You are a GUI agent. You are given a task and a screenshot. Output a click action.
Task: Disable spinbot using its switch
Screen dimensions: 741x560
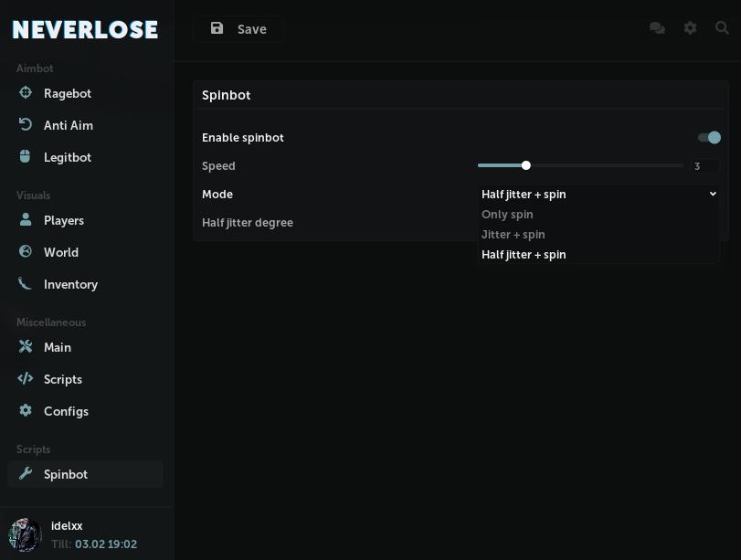[x=708, y=137]
